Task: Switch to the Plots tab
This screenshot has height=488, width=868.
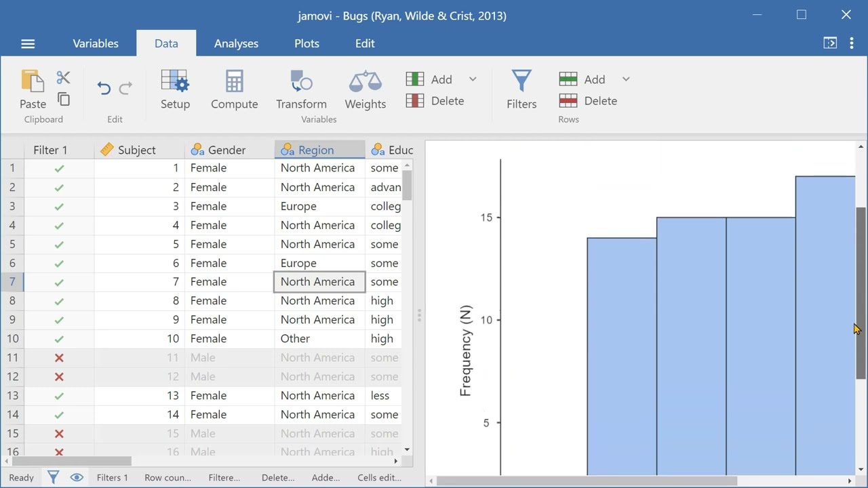Action: click(307, 43)
